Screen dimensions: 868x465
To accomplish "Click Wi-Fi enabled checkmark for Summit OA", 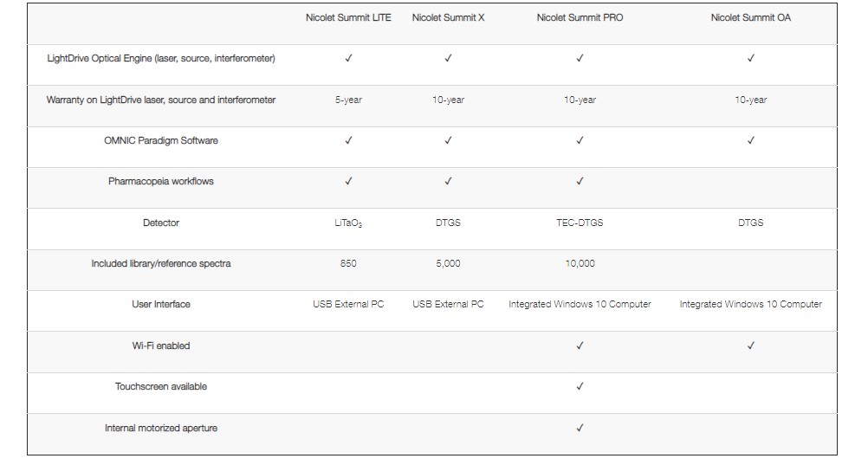I will [751, 346].
